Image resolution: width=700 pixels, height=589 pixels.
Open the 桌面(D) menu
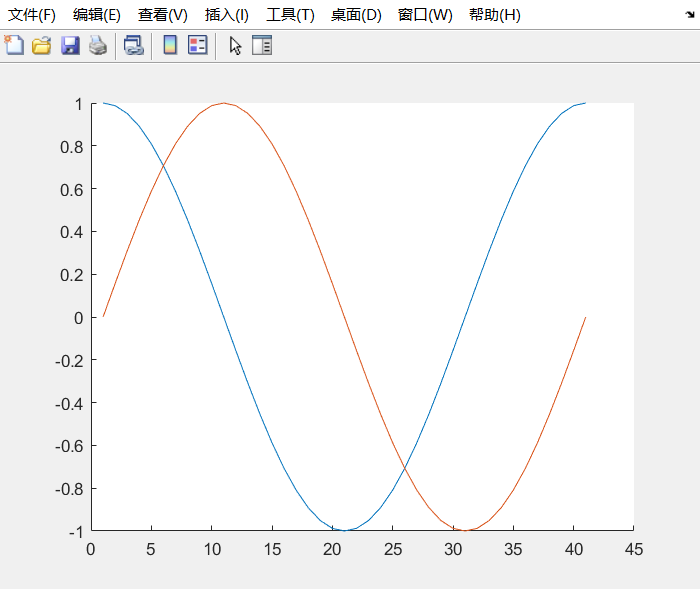(x=356, y=15)
